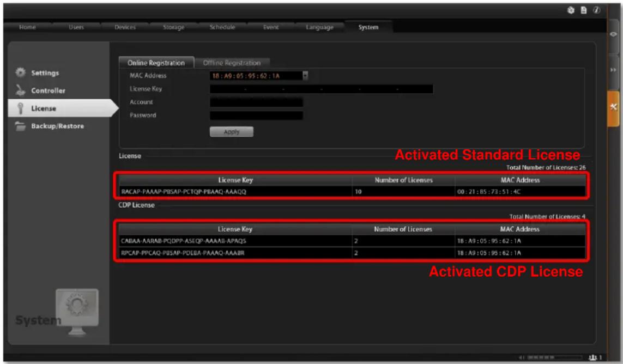Open the Event tab
This screenshot has width=623, height=364.
tap(271, 27)
